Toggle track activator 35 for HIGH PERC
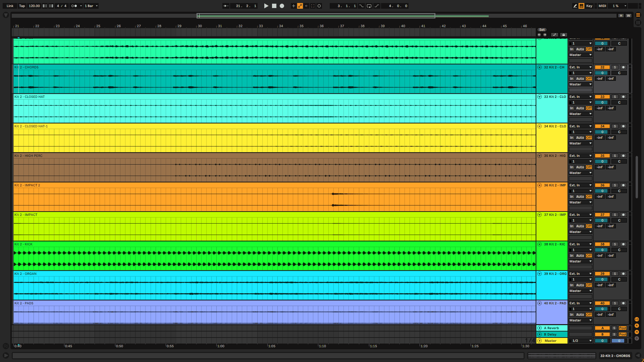Viewport: 644px width, 362px height. point(602,156)
